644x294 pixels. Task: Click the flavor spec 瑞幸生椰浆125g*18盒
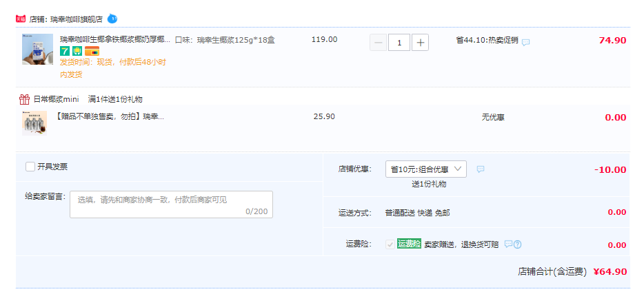(225, 40)
